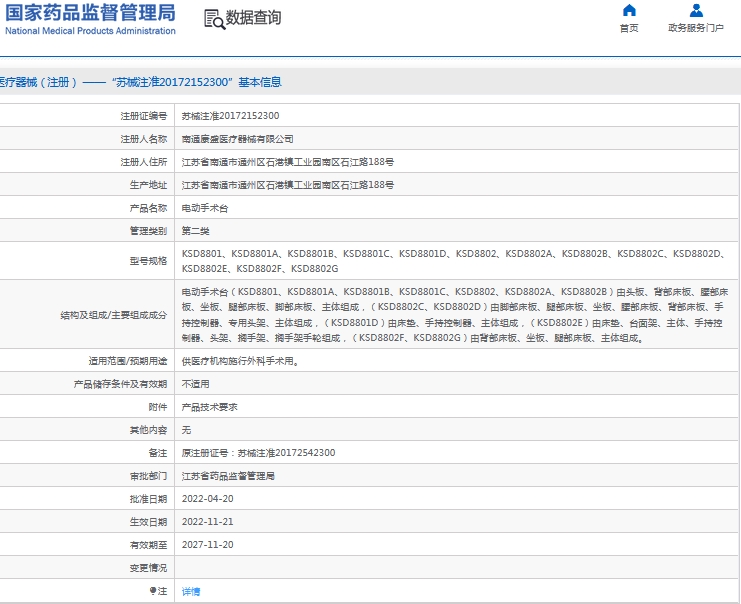This screenshot has height=604, width=741.
Task: Open the 政务服务门户 user icon
Action: click(696, 10)
